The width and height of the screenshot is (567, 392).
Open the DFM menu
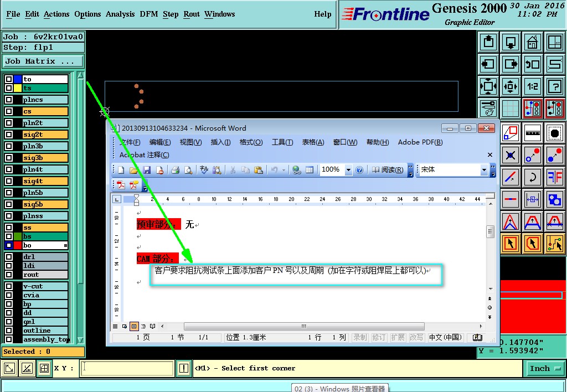pyautogui.click(x=148, y=14)
